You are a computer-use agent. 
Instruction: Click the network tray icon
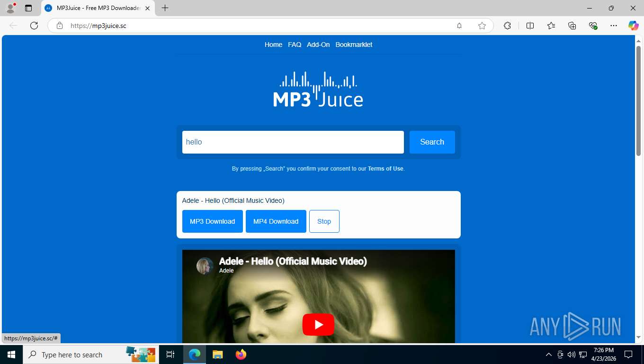pos(583,355)
